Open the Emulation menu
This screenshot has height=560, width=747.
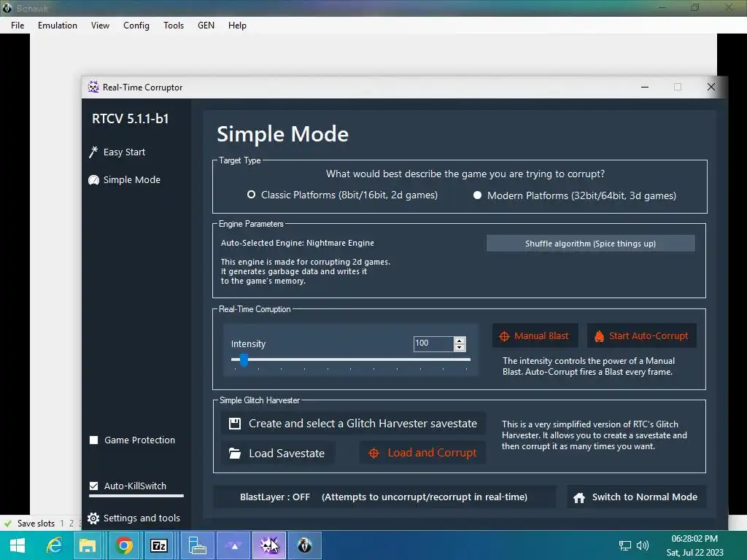coord(58,26)
